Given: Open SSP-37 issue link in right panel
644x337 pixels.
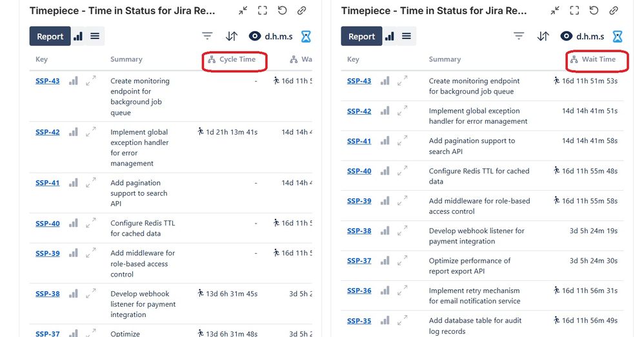Looking at the screenshot, I should point(359,261).
